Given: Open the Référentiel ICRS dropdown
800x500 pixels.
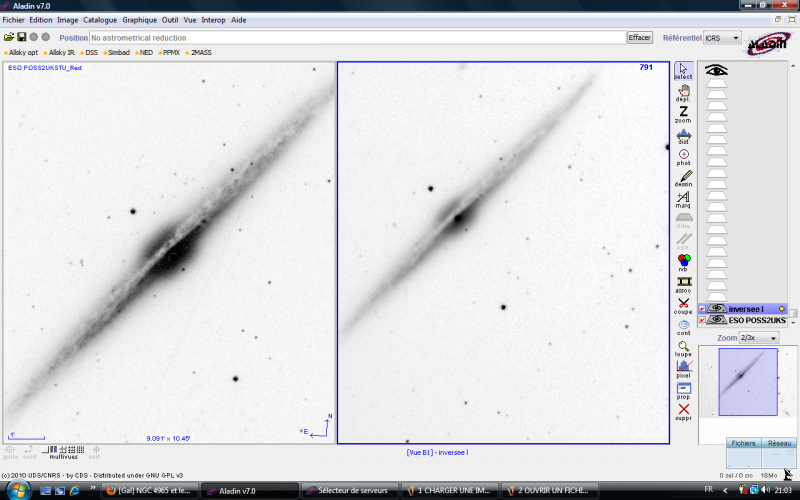Looking at the screenshot, I should pos(722,38).
